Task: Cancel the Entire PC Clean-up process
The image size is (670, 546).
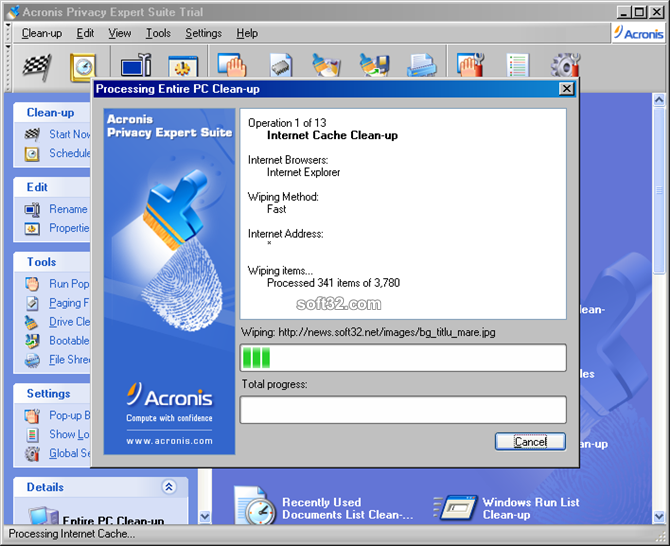Action: click(x=530, y=441)
